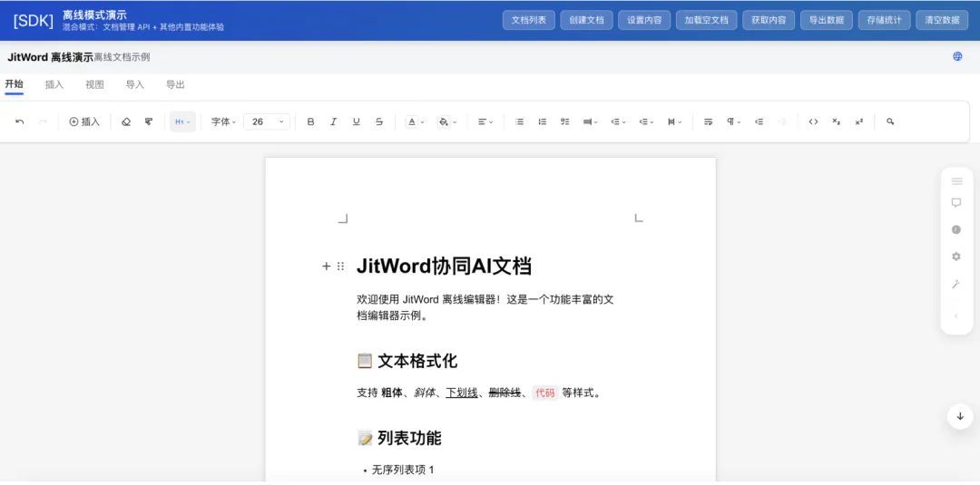980x485 pixels.
Task: Open the outline panel with three-line icon
Action: pos(956,181)
